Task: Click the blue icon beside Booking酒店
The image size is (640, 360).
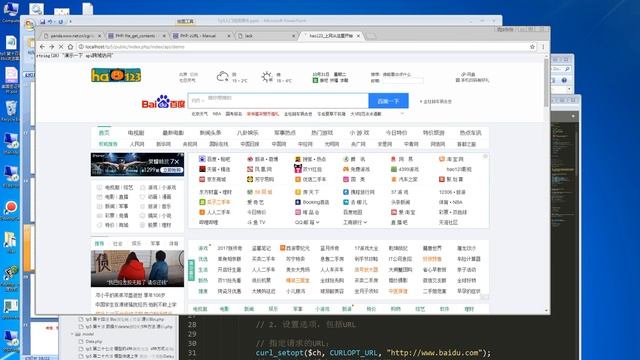Action: pyautogui.click(x=298, y=202)
